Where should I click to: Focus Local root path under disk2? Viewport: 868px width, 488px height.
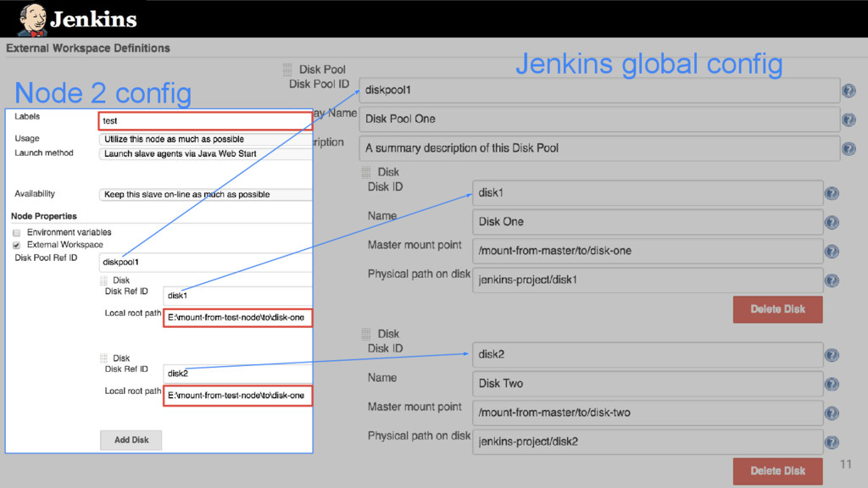237,396
